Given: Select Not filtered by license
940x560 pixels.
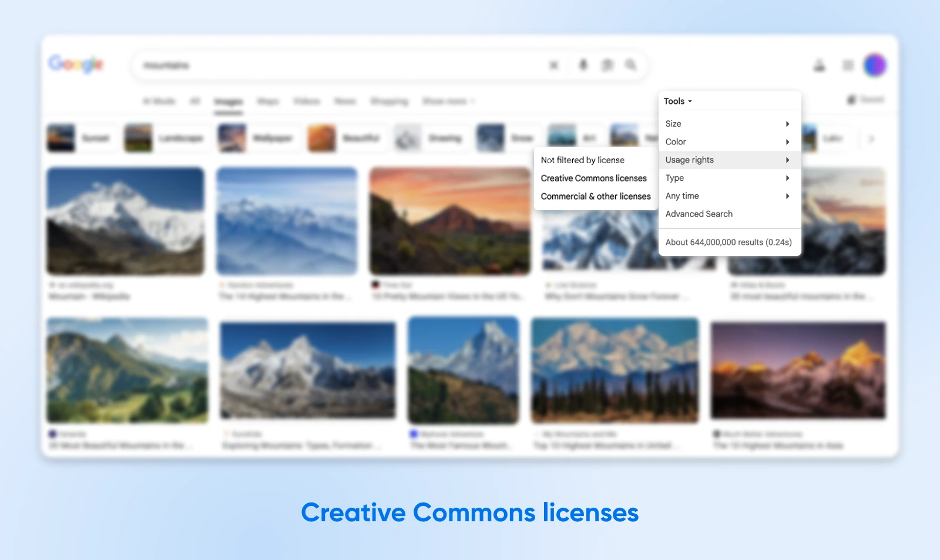Looking at the screenshot, I should (582, 160).
